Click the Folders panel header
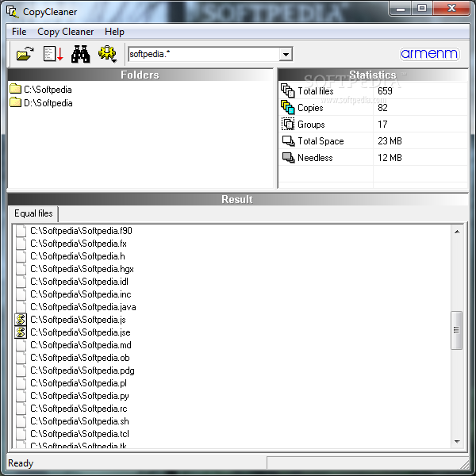Image resolution: width=476 pixels, height=476 pixels. click(140, 75)
